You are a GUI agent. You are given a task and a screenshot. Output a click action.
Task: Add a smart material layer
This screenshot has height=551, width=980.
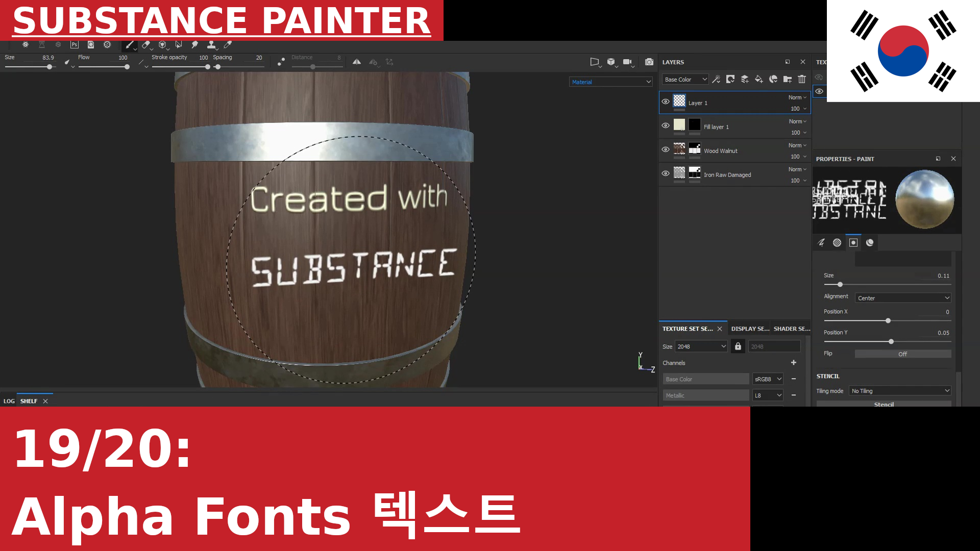(773, 79)
